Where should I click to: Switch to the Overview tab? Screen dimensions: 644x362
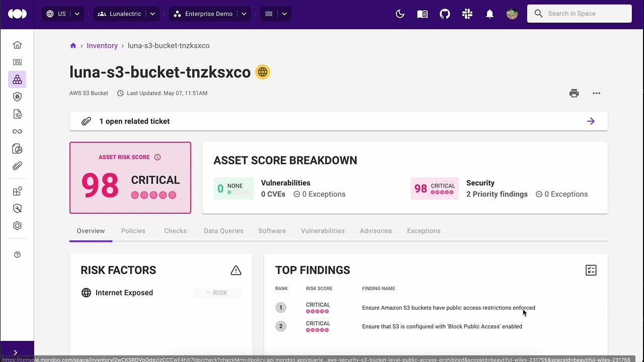coord(91,231)
